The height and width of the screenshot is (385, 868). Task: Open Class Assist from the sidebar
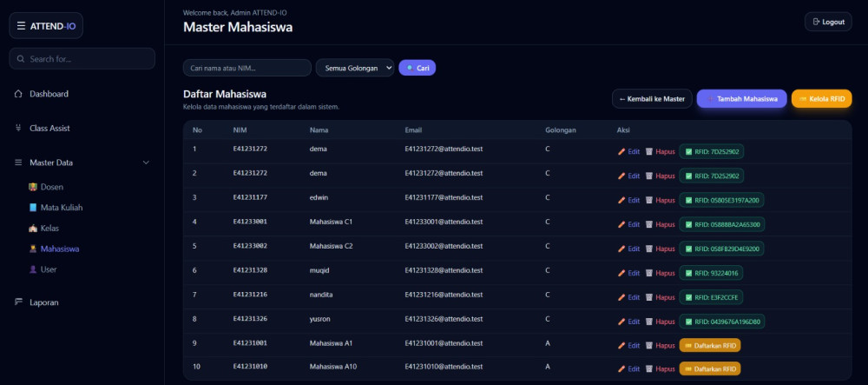pyautogui.click(x=49, y=128)
